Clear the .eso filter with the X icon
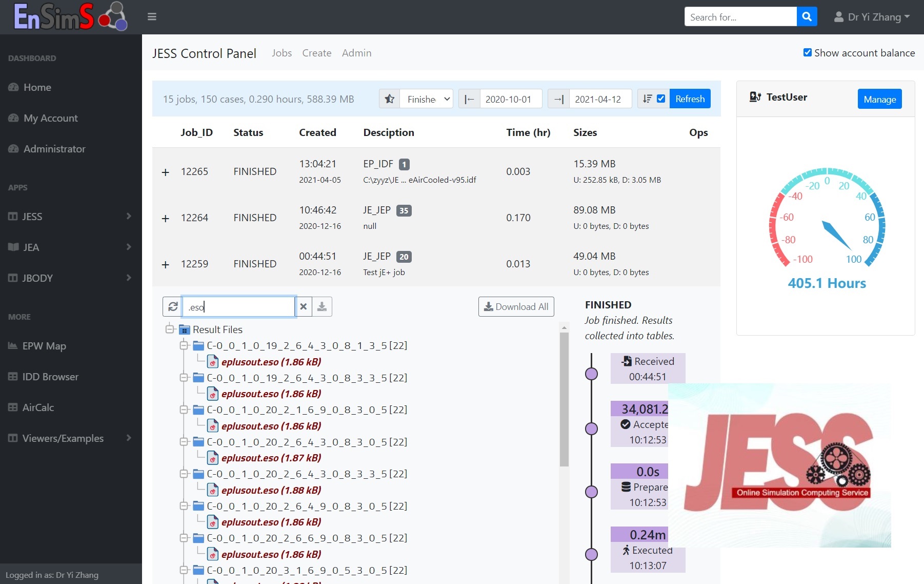Image resolution: width=924 pixels, height=584 pixels. (x=304, y=307)
